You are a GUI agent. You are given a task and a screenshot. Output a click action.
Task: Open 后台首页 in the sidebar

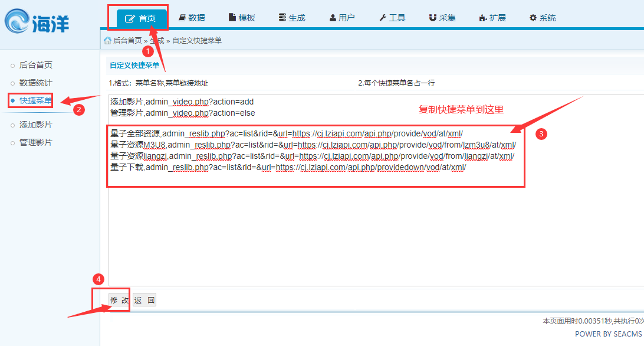36,65
